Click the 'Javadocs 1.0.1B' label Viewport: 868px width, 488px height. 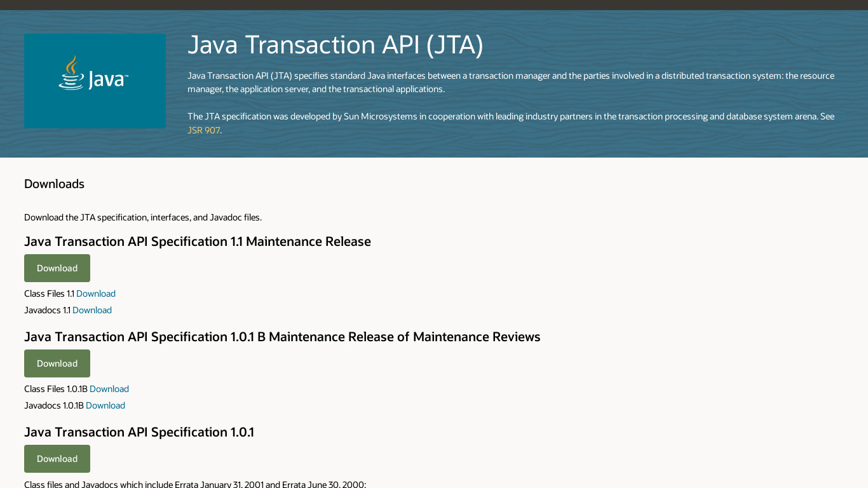(54, 405)
